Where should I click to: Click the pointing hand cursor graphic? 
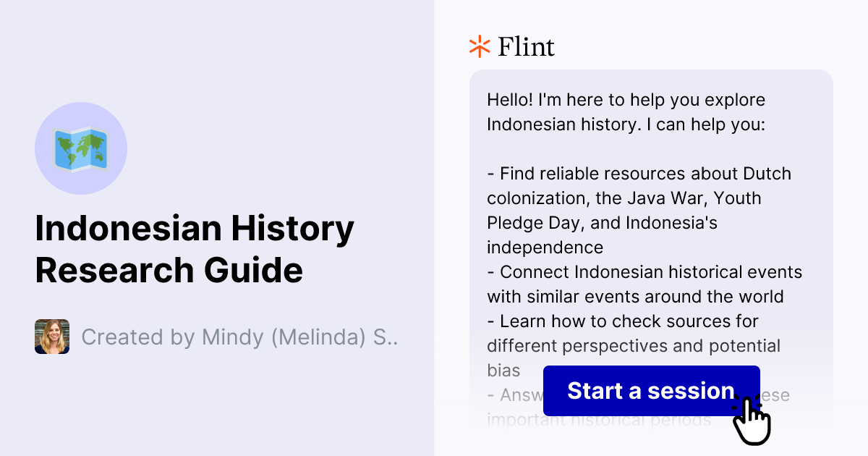click(x=752, y=420)
